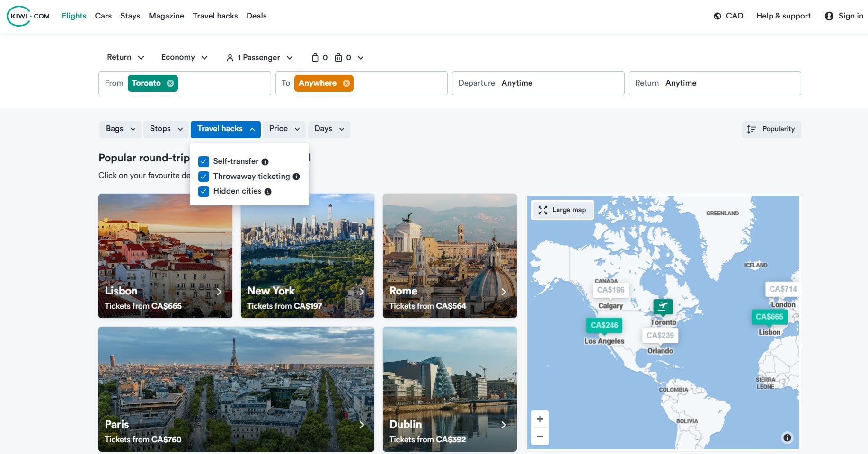Click the info icon beside Throwaway ticketing

tap(297, 177)
